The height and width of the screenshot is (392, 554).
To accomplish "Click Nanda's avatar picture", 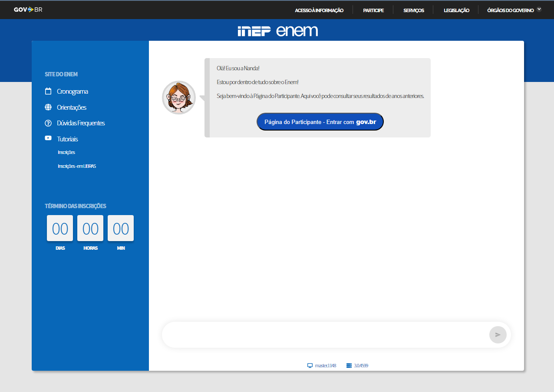I will pos(179,98).
